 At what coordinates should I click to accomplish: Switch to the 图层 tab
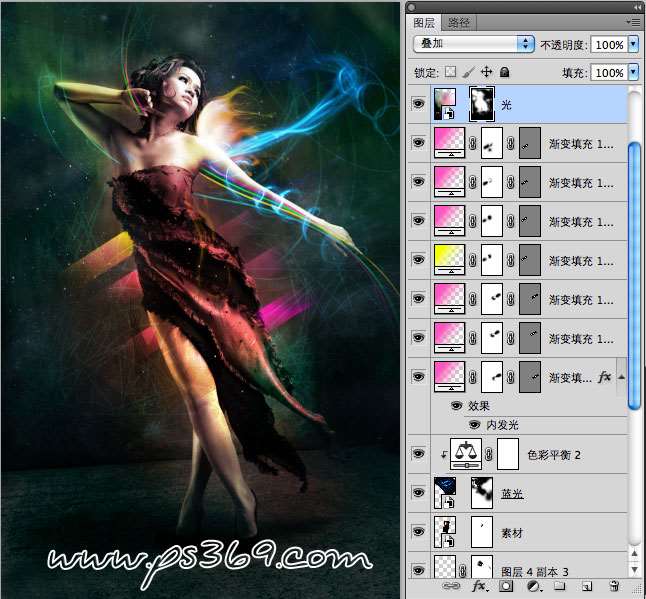pos(424,23)
